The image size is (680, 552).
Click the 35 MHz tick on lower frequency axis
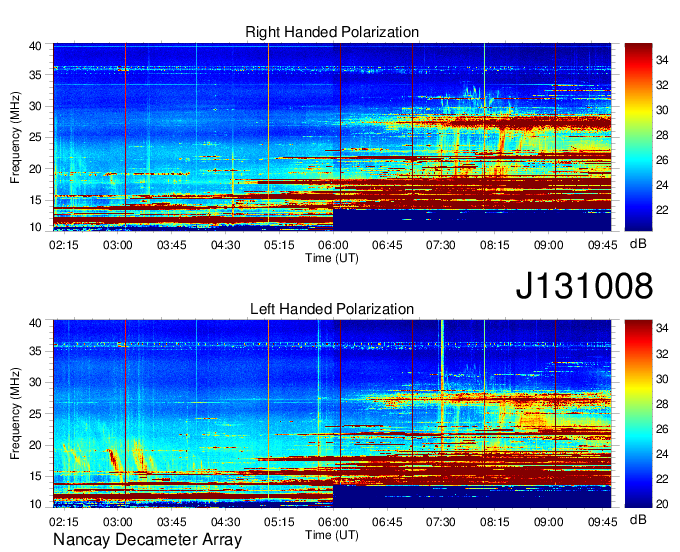[x=35, y=351]
